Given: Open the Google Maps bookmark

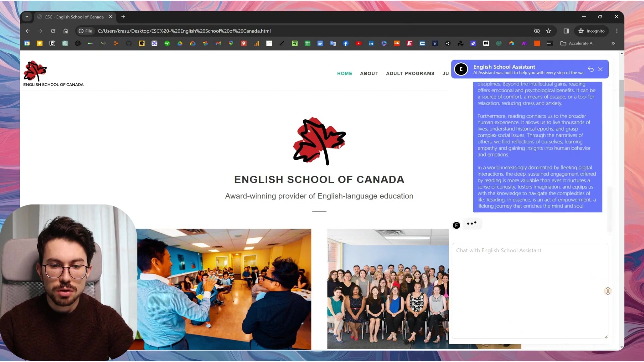Looking at the screenshot, I should coord(231,43).
